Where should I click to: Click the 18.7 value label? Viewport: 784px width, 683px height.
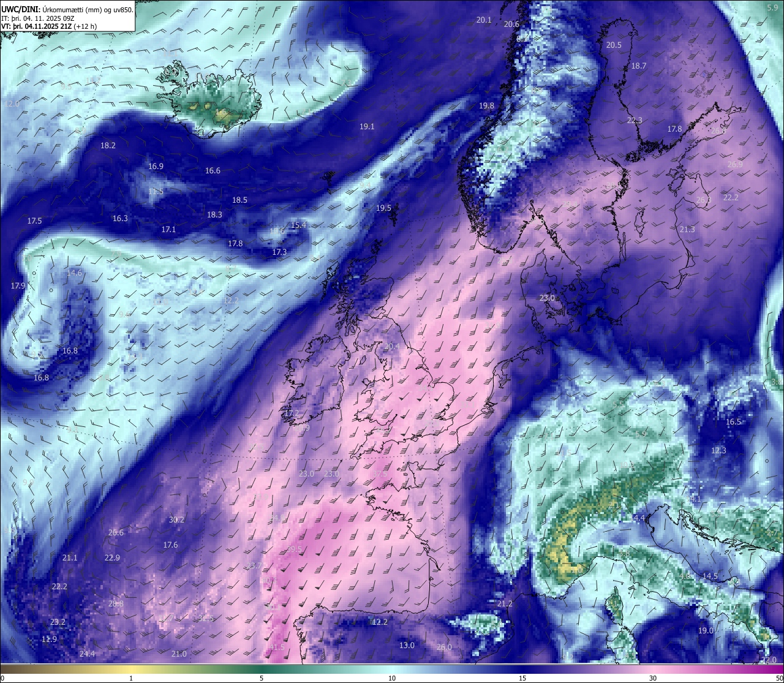(639, 66)
